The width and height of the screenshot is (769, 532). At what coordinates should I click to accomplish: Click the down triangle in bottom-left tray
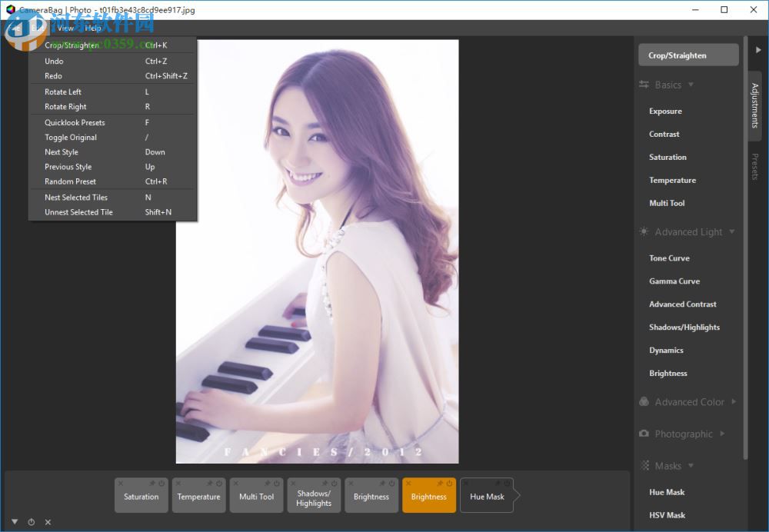pyautogui.click(x=15, y=522)
